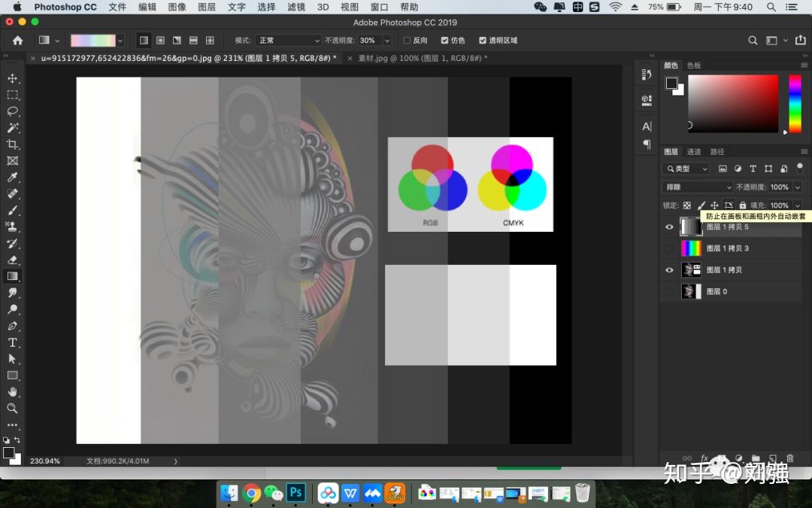Select the Dodge tool

[13, 309]
